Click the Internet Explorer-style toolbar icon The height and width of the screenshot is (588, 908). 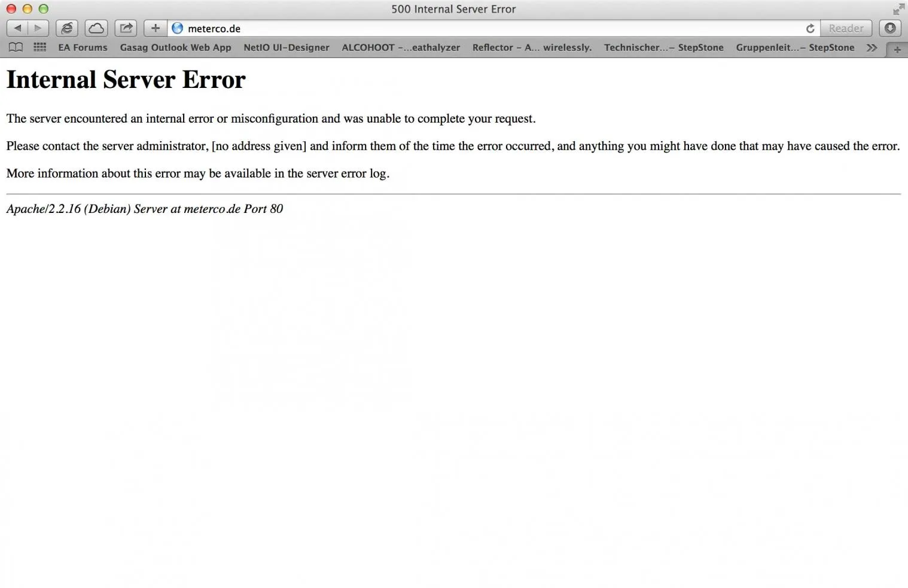coord(67,28)
